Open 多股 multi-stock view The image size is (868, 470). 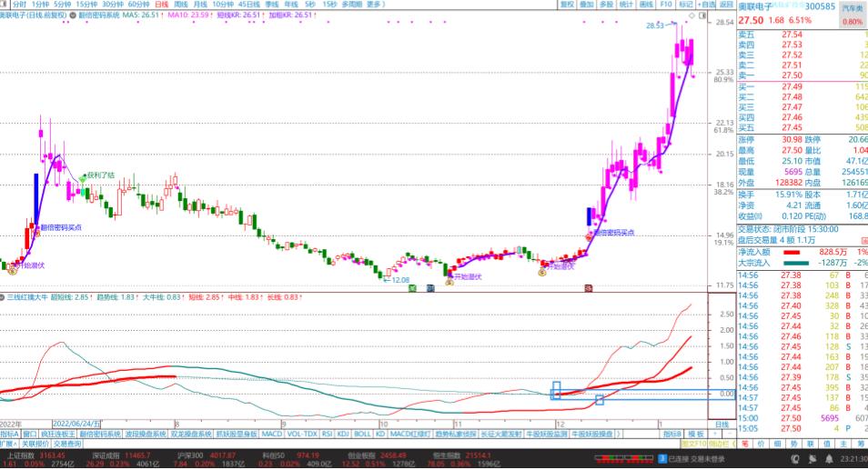[x=607, y=5]
